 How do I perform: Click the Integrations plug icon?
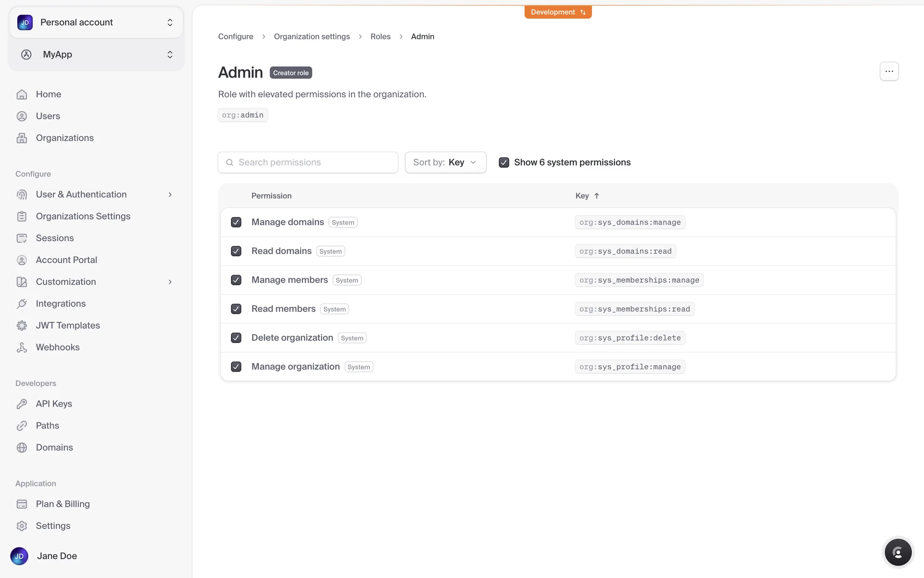coord(22,303)
